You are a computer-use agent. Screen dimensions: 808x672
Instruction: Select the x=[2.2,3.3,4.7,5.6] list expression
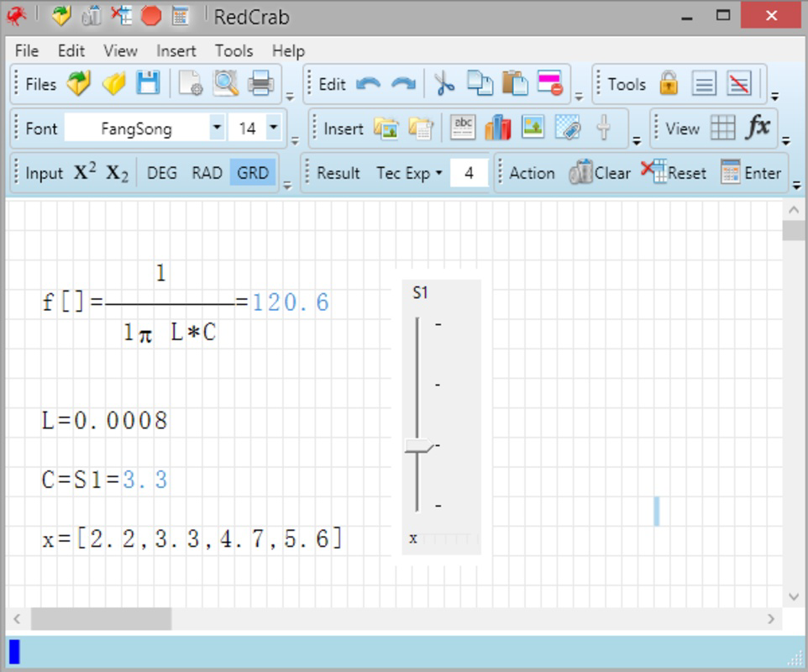point(192,539)
